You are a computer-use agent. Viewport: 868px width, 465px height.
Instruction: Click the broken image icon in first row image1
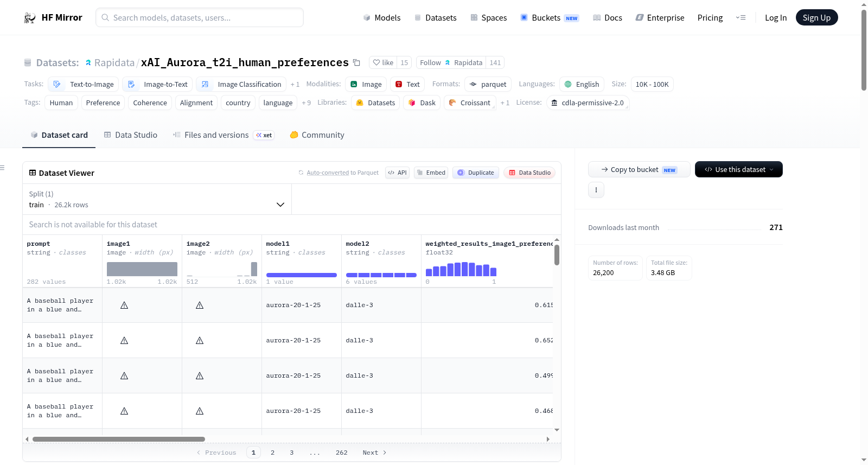pos(124,305)
